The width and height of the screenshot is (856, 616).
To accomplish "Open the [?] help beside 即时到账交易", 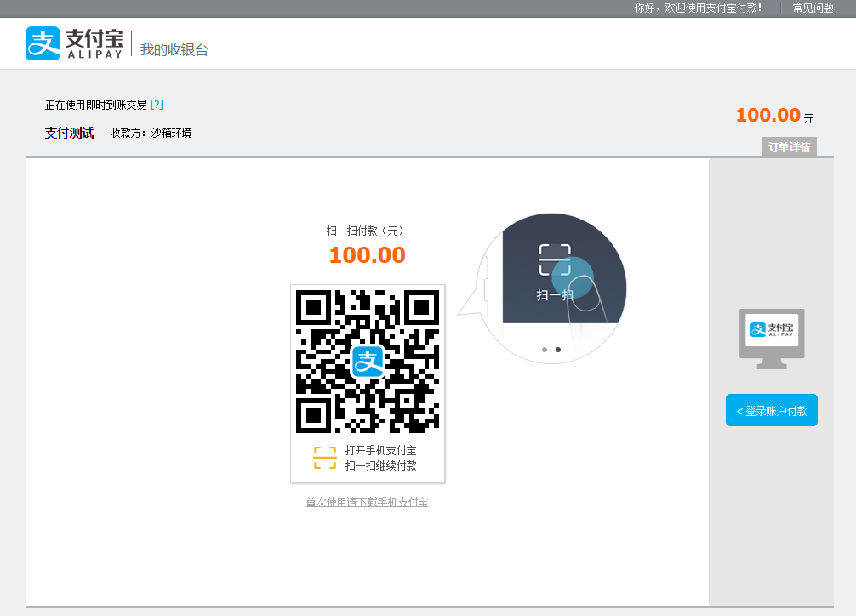I will point(157,105).
